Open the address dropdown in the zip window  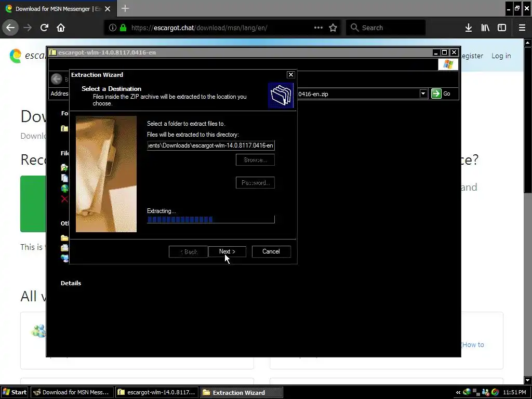[423, 94]
